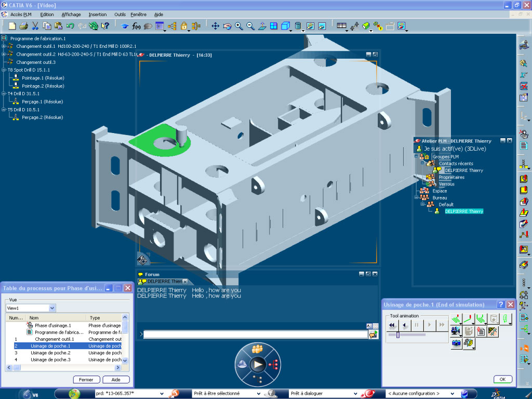Click the table grid icon in the top toolbar
Screen dimensions: 532x399
pyautogui.click(x=342, y=26)
